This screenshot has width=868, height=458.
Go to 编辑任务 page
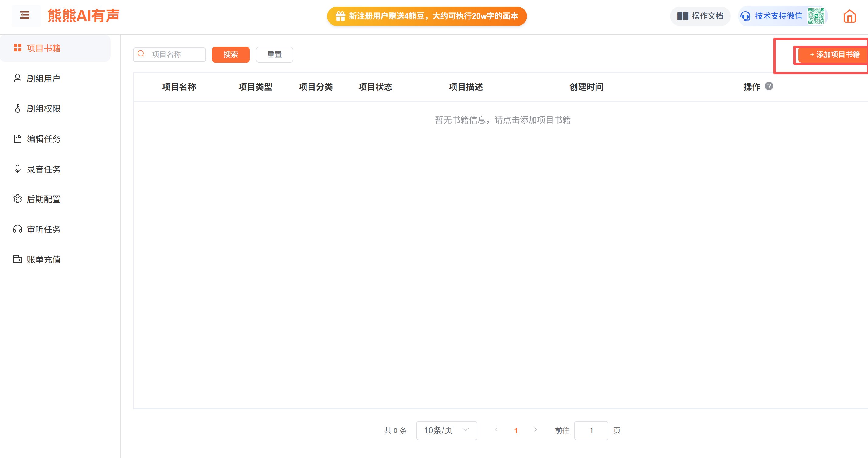coord(43,139)
